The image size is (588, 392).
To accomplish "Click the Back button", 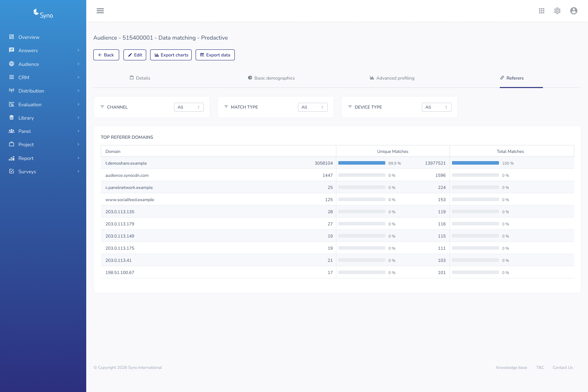I will click(106, 55).
